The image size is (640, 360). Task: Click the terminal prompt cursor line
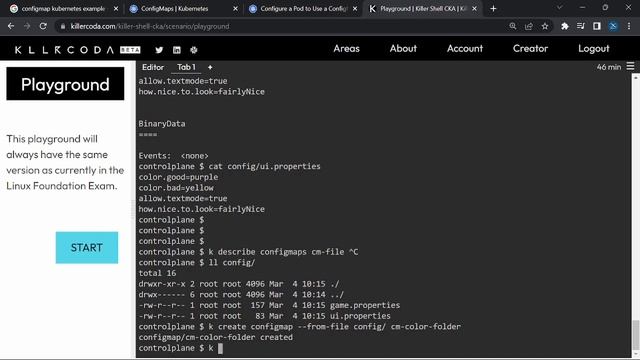[x=180, y=348]
